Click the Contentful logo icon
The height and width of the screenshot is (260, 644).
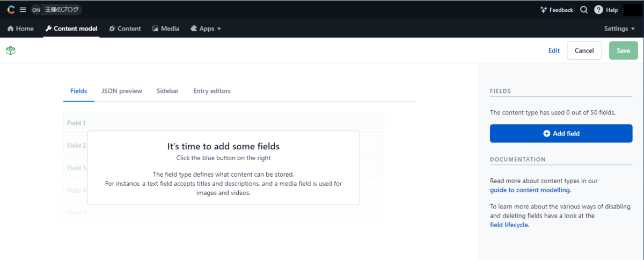(11, 10)
